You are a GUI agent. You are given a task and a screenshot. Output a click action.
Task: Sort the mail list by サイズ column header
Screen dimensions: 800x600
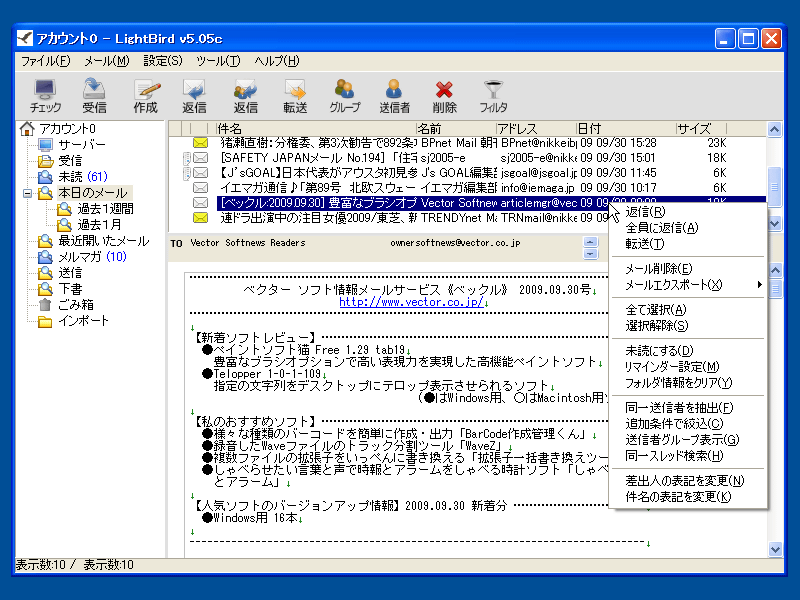pyautogui.click(x=701, y=129)
